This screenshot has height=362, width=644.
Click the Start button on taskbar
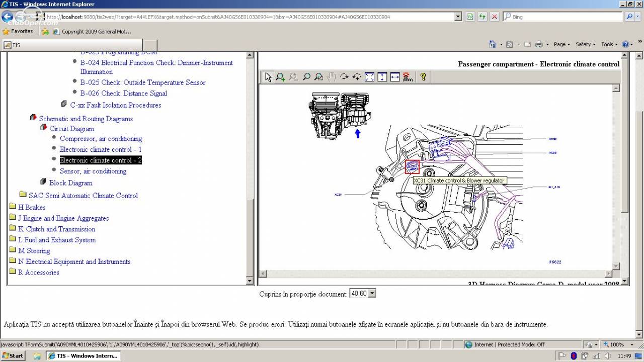click(13, 356)
